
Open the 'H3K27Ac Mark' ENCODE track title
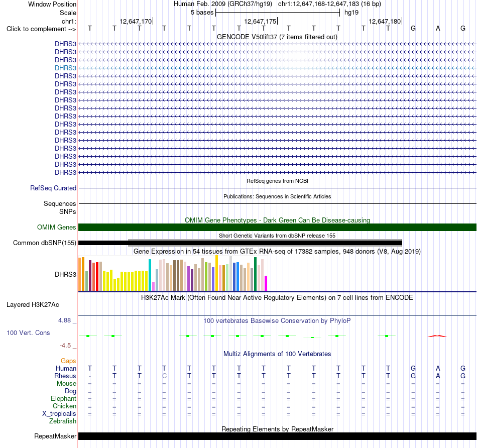277,298
